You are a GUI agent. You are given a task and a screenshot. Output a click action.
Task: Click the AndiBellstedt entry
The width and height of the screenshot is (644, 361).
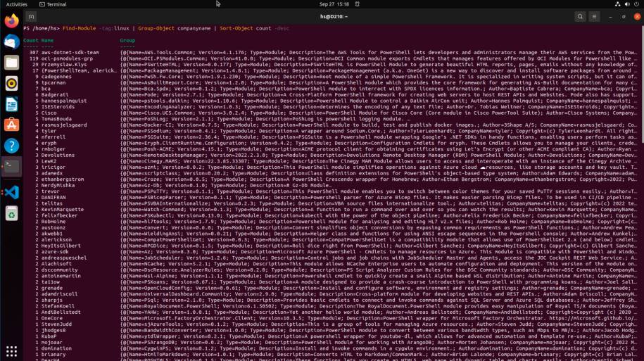point(61,312)
